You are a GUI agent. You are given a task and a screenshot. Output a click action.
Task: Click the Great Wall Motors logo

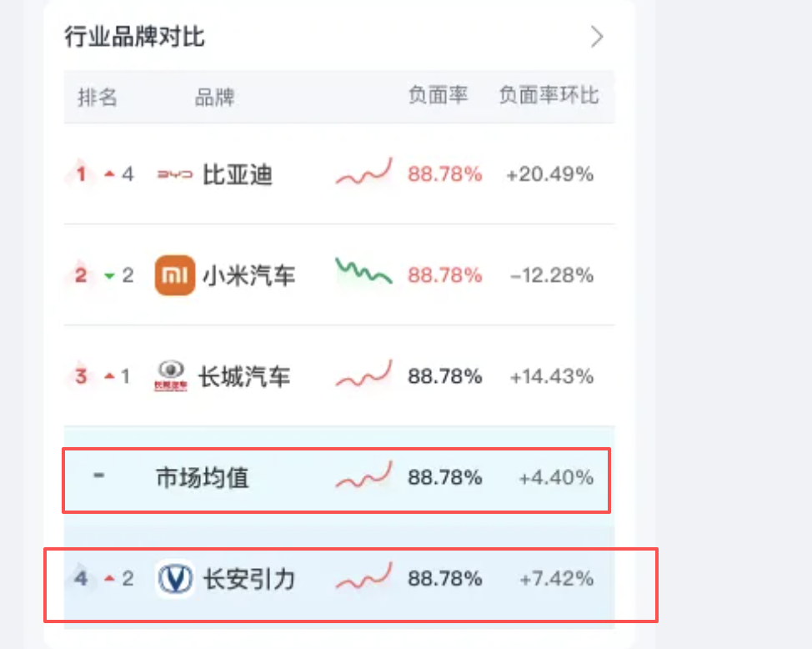click(171, 376)
